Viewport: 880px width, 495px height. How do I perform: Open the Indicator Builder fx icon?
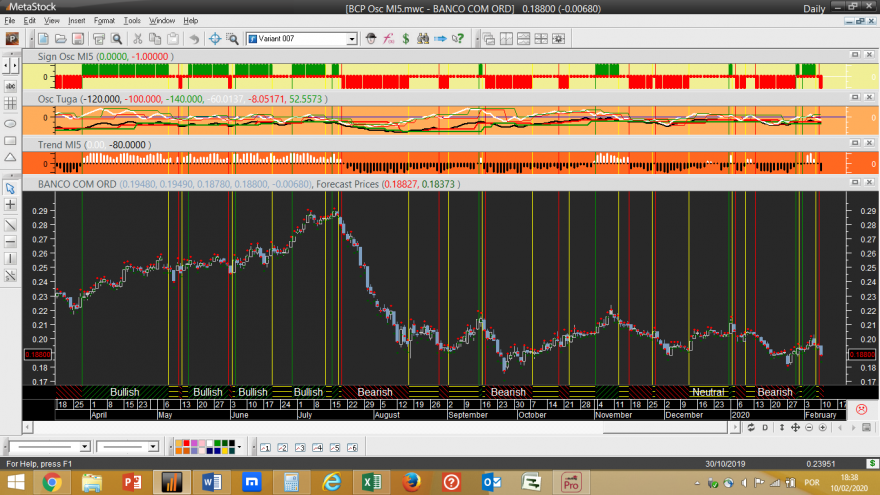point(388,39)
